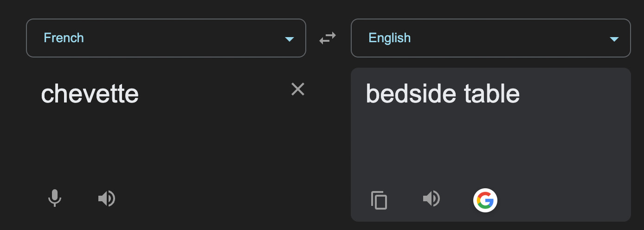This screenshot has width=644, height=230.
Task: Copy the translation bedside table
Action: pyautogui.click(x=379, y=200)
